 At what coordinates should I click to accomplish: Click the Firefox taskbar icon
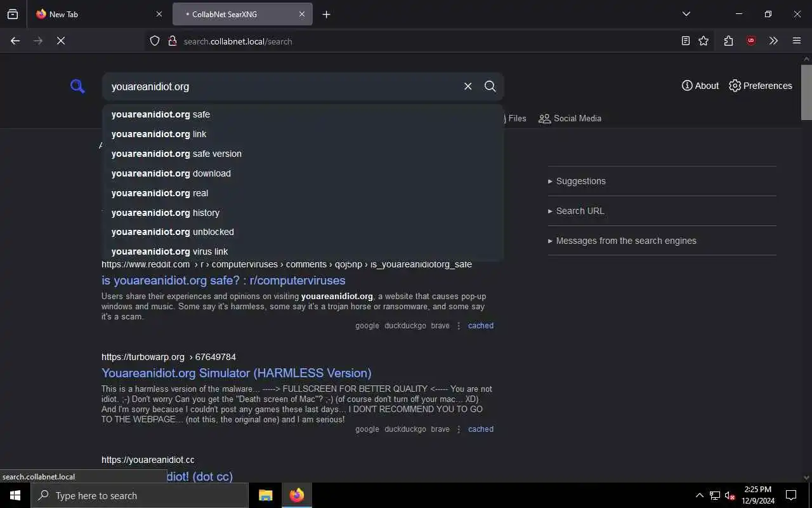tap(297, 495)
